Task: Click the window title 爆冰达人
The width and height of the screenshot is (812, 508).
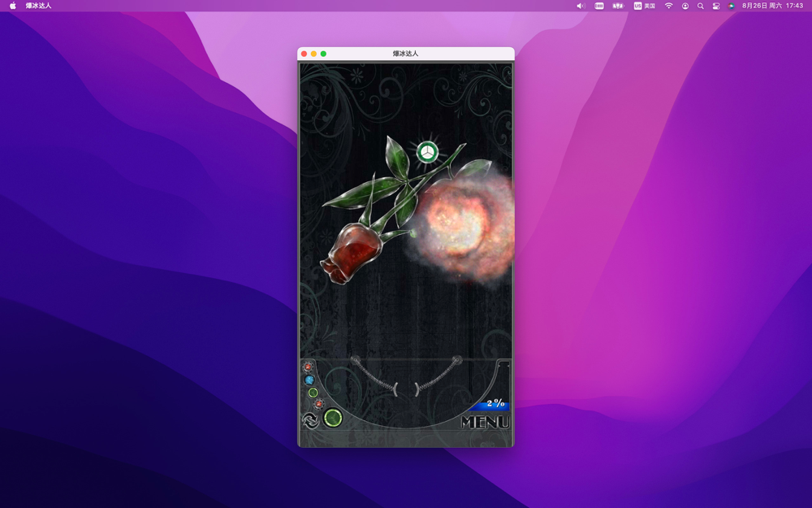Action: [x=405, y=54]
